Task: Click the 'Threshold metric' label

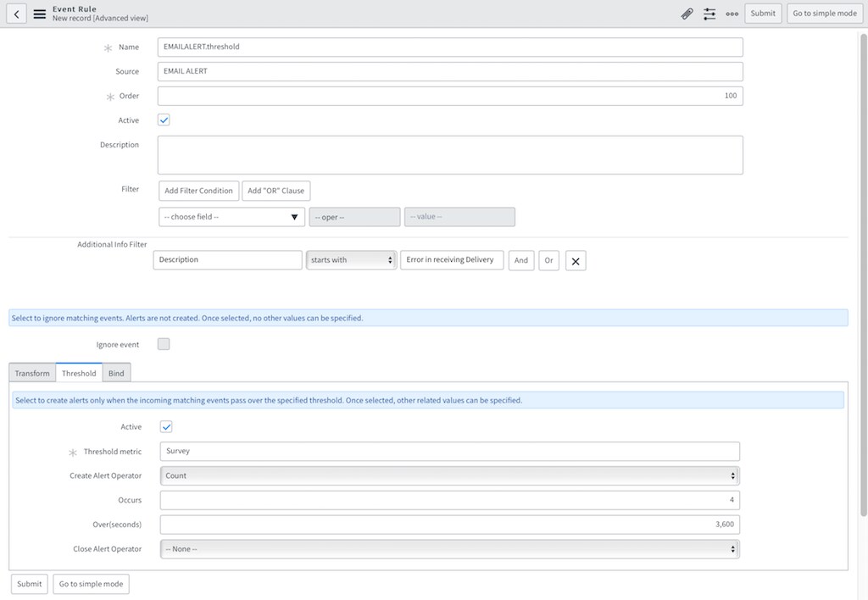Action: tap(113, 452)
